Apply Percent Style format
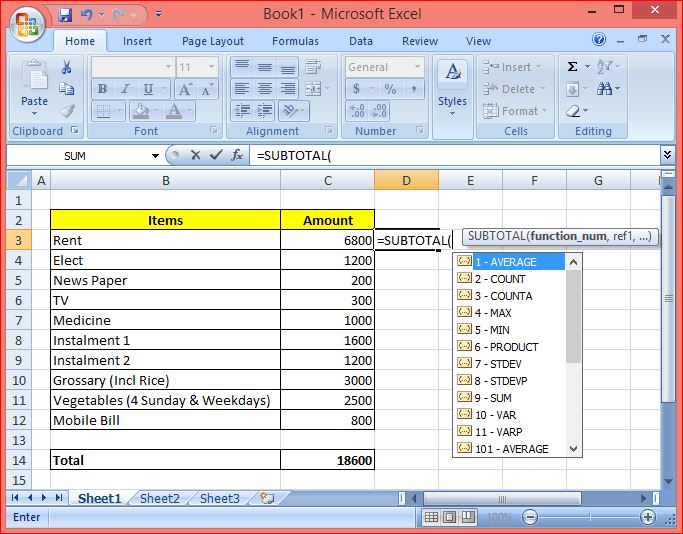The image size is (683, 534). coord(390,89)
